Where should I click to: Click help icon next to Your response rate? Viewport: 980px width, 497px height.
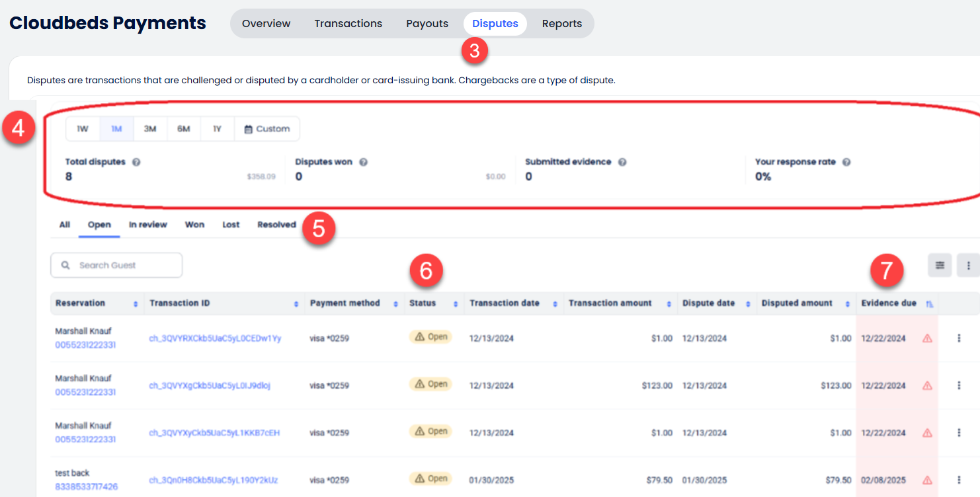pyautogui.click(x=846, y=162)
